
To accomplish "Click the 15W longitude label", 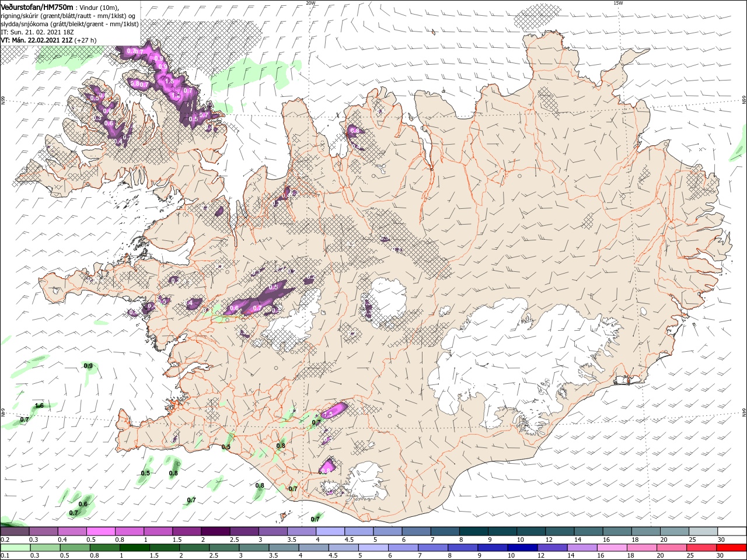I will (618, 3).
